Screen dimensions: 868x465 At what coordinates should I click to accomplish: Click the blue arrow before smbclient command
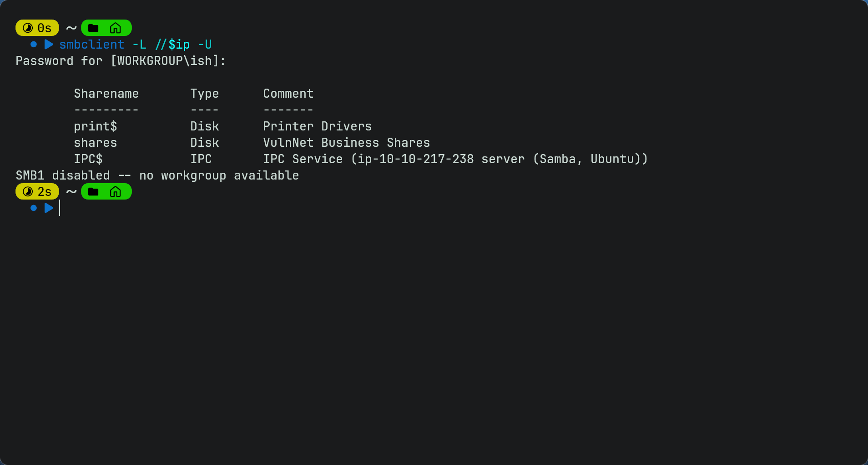tap(49, 45)
